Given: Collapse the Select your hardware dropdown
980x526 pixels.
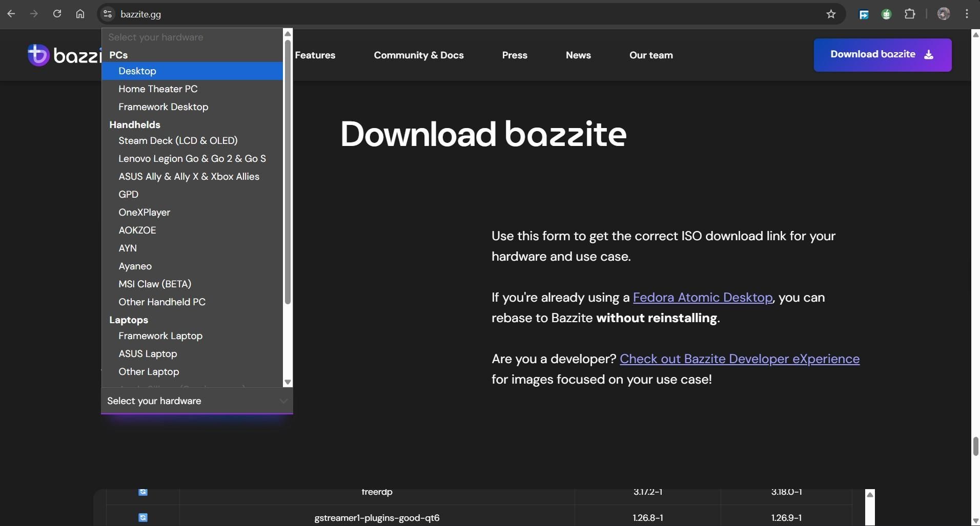Looking at the screenshot, I should click(x=196, y=401).
